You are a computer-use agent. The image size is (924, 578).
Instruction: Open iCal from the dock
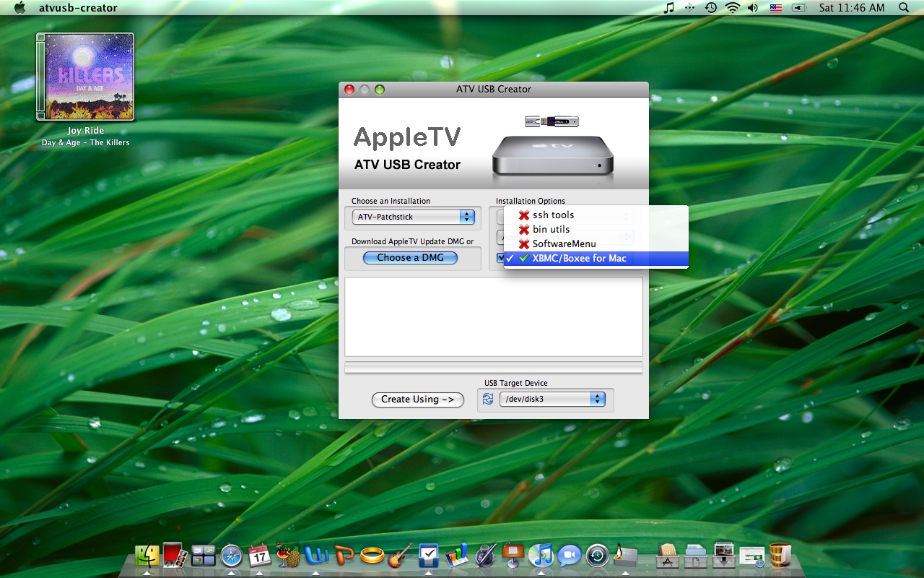point(259,555)
